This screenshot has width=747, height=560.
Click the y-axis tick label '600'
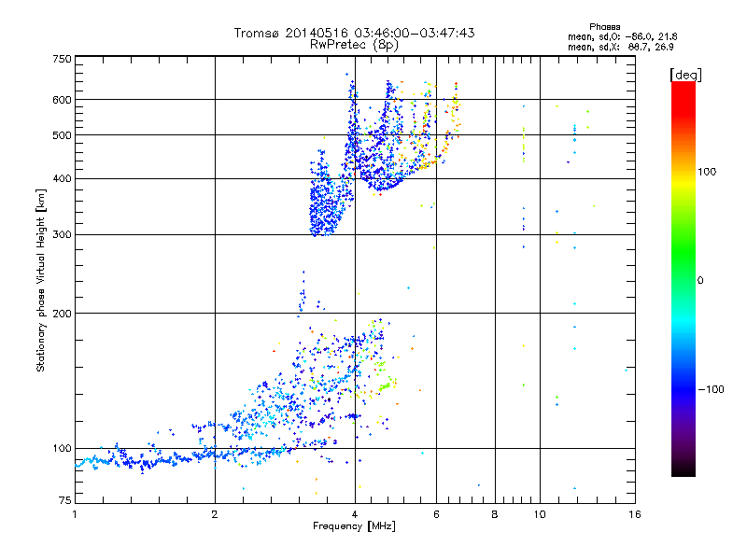[62, 100]
